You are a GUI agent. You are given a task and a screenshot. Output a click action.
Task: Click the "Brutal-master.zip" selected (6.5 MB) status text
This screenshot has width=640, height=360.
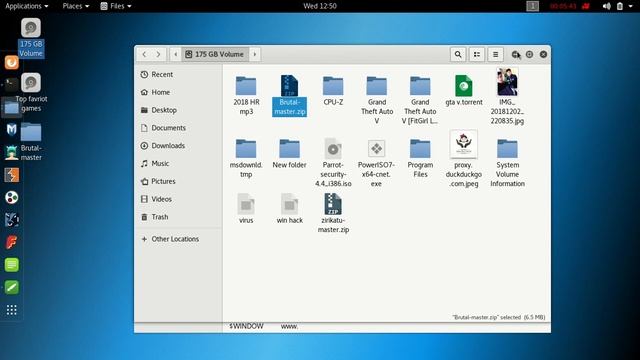click(x=498, y=317)
